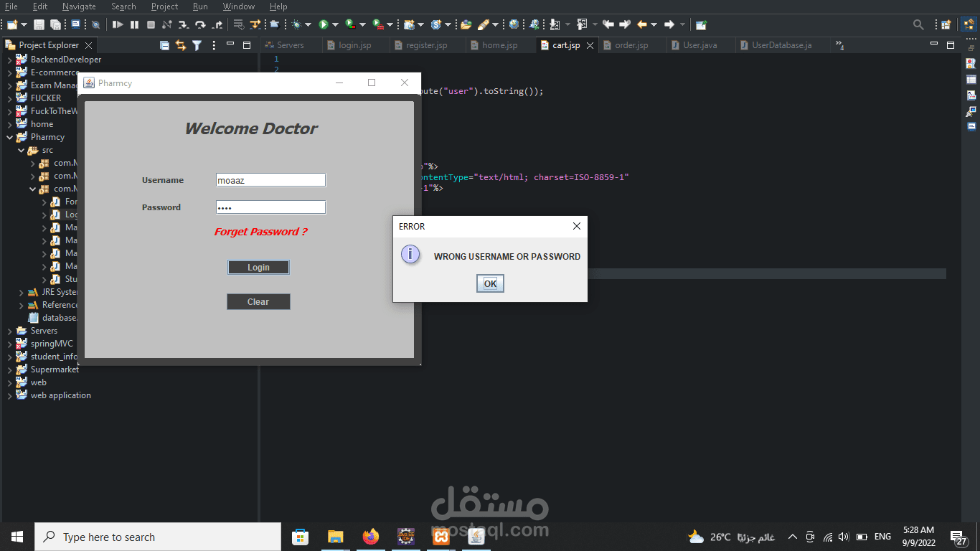
Task: Click the Step Return icon
Action: [217, 24]
